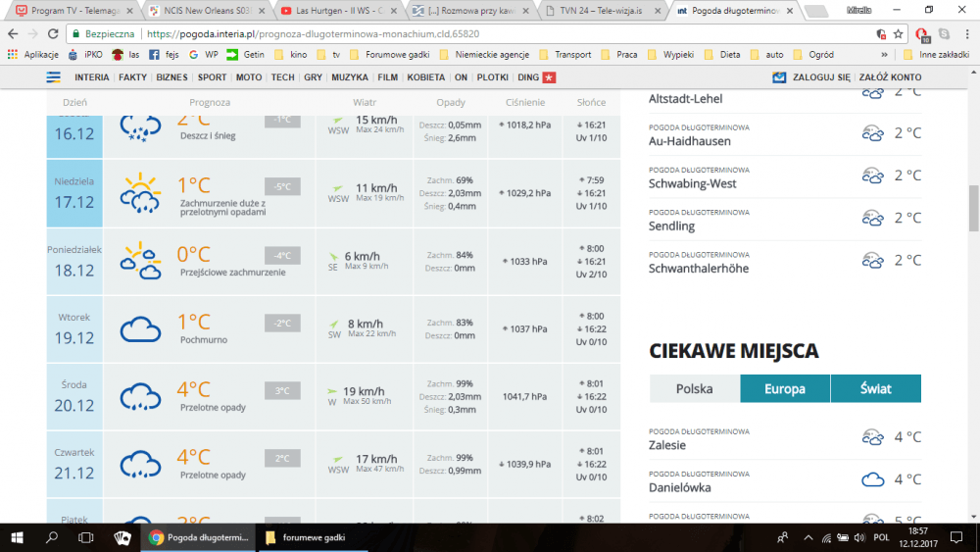Screen dimensions: 980x552
Task: Click the mail envelope icon beside Zaloguj się
Action: tap(779, 77)
